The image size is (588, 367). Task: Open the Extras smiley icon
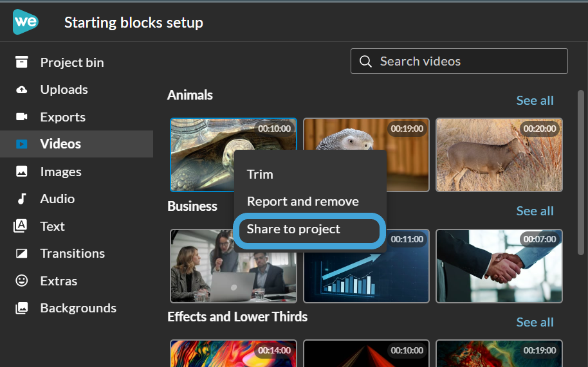pos(22,281)
